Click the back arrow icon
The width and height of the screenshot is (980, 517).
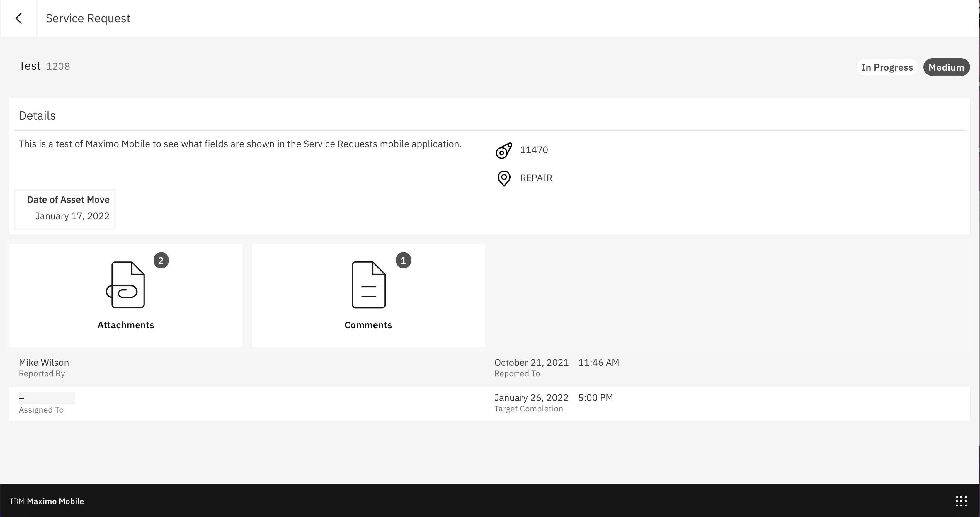point(19,18)
